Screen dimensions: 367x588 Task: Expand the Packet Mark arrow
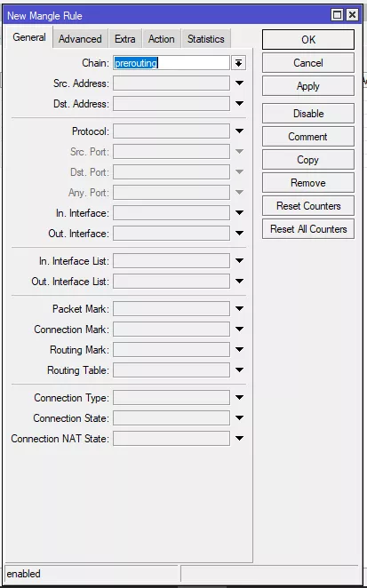(239, 309)
